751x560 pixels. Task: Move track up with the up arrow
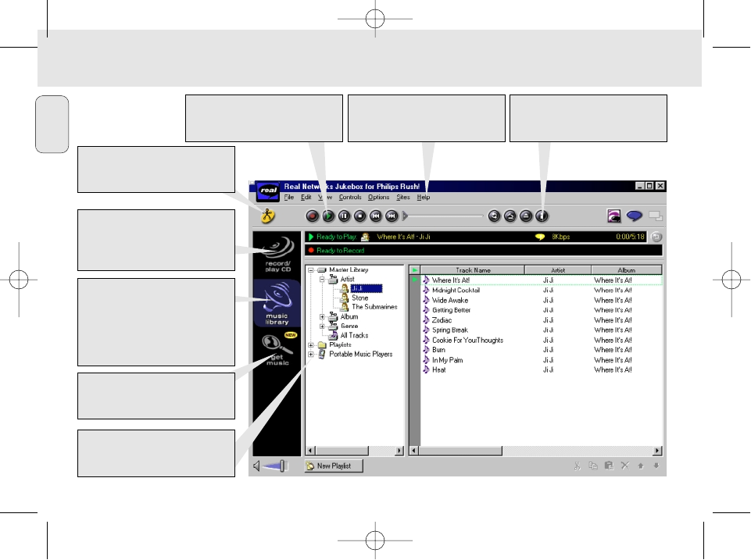(640, 465)
